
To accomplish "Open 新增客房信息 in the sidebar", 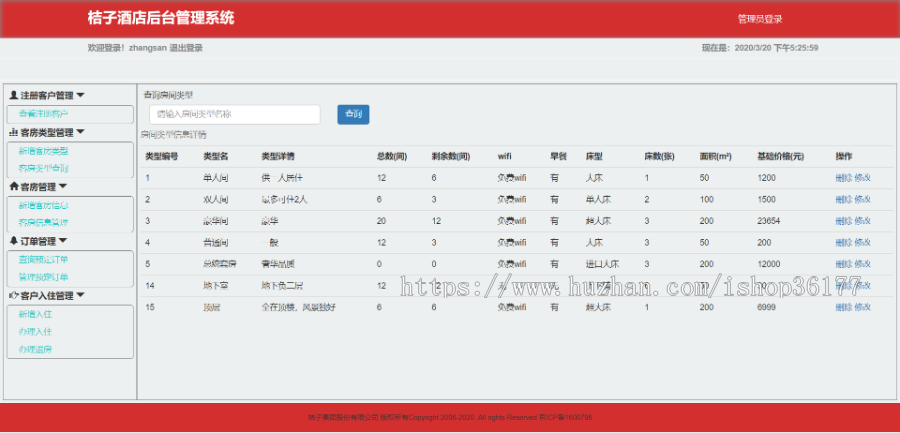I will 43,205.
